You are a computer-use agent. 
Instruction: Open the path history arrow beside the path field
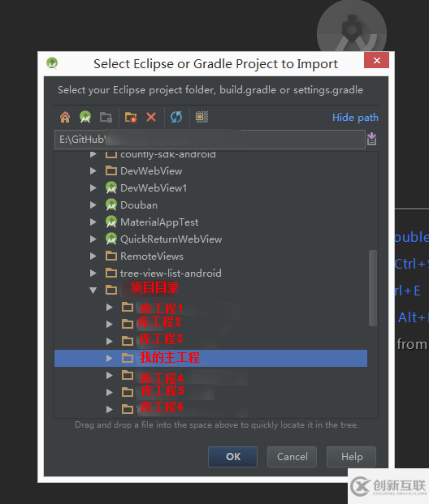click(371, 139)
